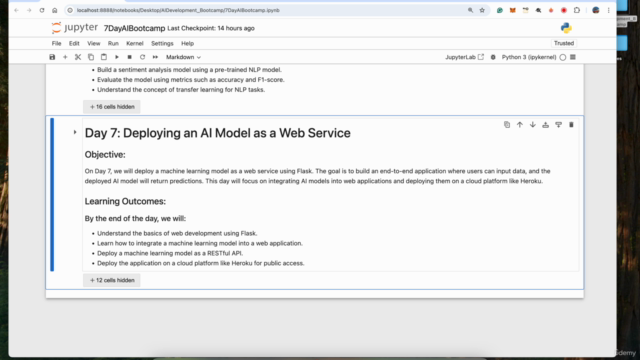Open the File menu
Viewport: 640px width, 360px height.
tap(56, 43)
